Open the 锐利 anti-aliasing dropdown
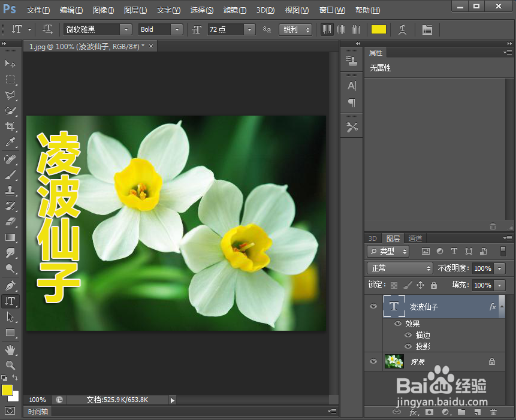Viewport: 516px width, 420px height. click(x=295, y=29)
